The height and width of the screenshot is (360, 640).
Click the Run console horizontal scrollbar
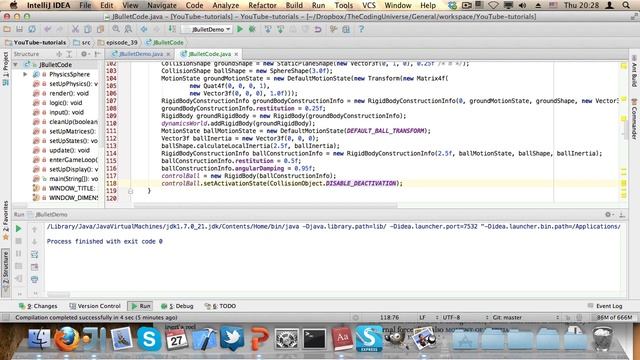(x=58, y=294)
